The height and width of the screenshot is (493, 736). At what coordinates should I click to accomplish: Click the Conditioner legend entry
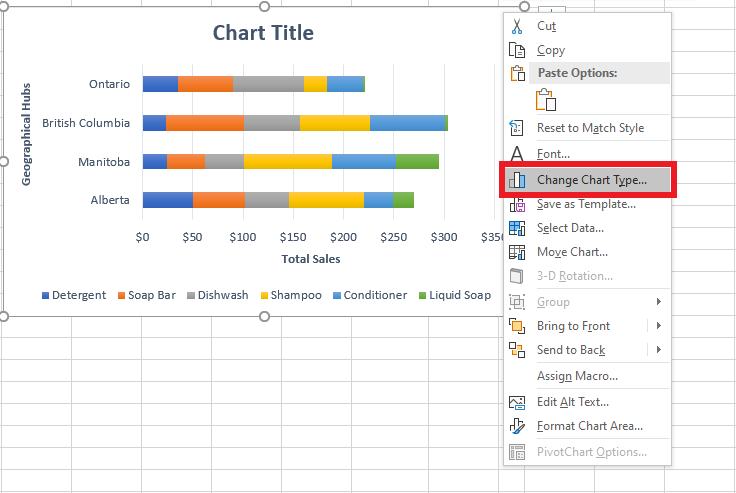tap(370, 295)
